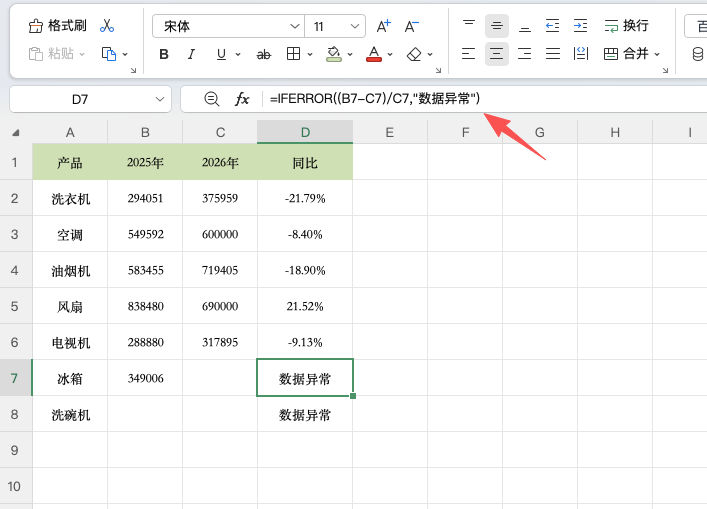Click the cell showing 21.52%
The width and height of the screenshot is (707, 509).
[305, 306]
